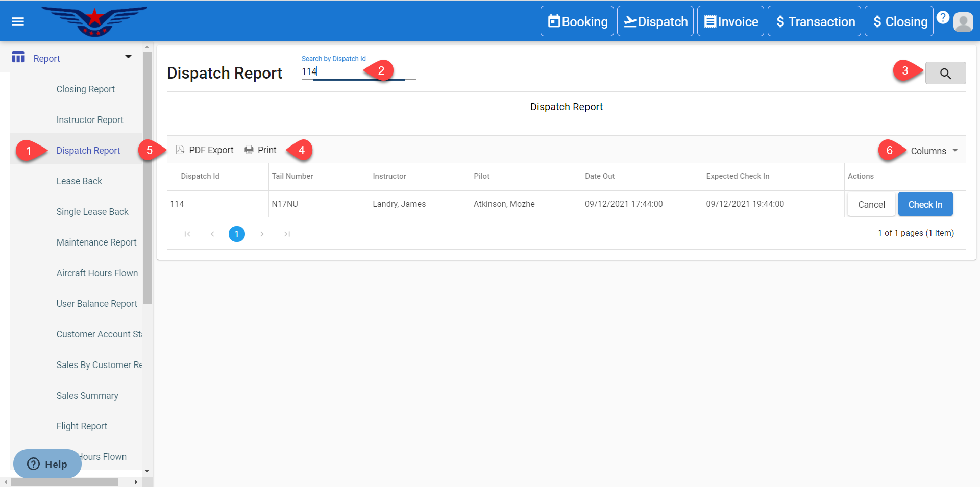The height and width of the screenshot is (487, 980).
Task: Open the Columns dropdown
Action: pyautogui.click(x=934, y=151)
